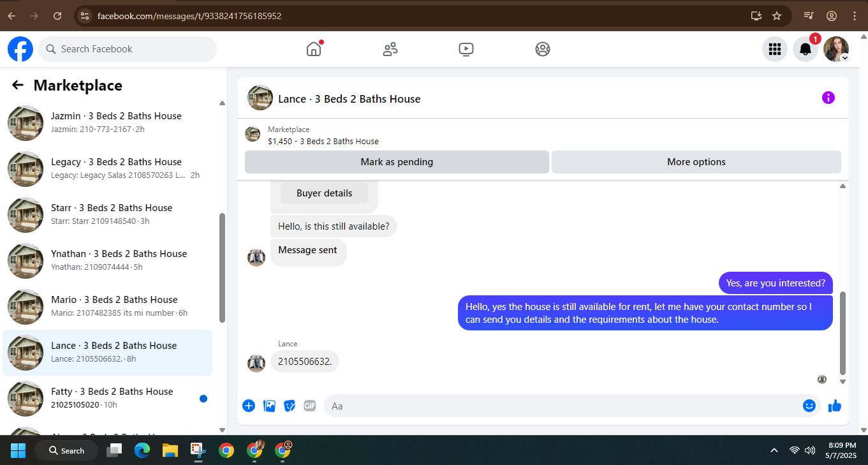Open the nine-dot Menu grid icon
Viewport: 868px width, 465px height.
coord(775,49)
